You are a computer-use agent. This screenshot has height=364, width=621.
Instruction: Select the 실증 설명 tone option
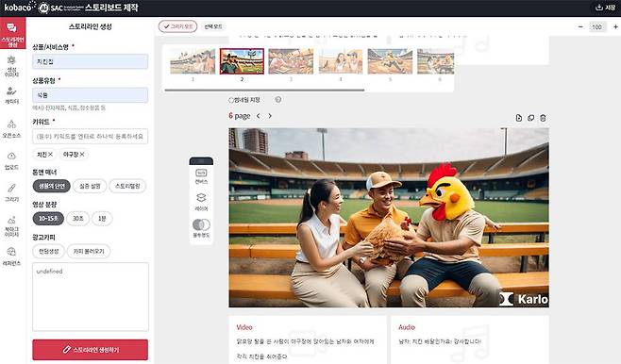pos(90,186)
